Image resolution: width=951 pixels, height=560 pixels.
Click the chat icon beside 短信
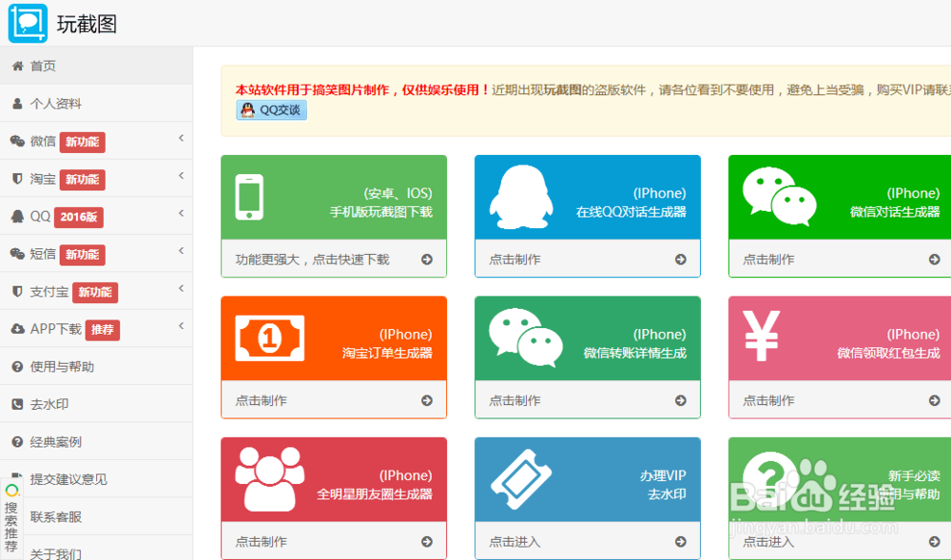pos(17,254)
